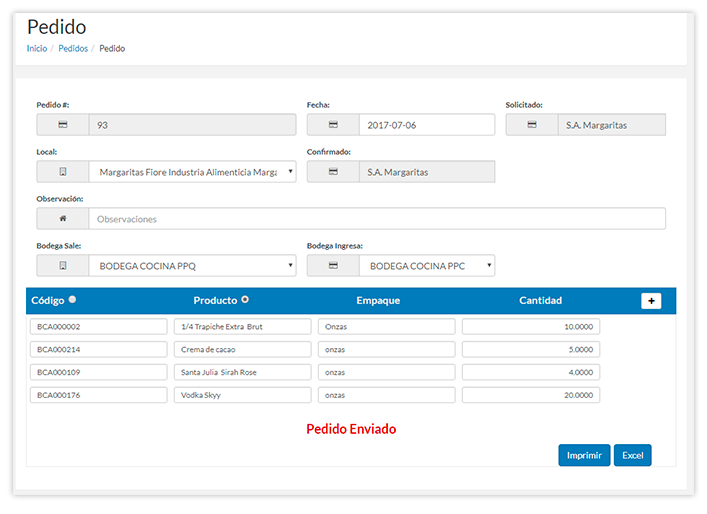This screenshot has width=707, height=514.
Task: Click the building icon next to Local
Action: [63, 172]
